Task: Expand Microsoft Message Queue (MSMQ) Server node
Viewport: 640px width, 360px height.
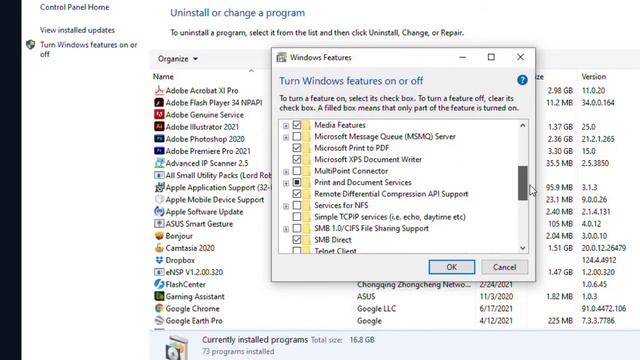Action: pos(286,137)
